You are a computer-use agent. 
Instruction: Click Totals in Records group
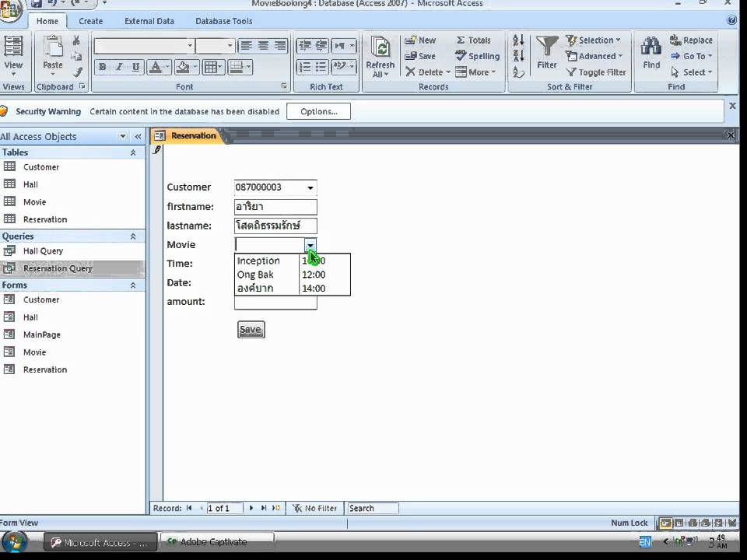(474, 40)
